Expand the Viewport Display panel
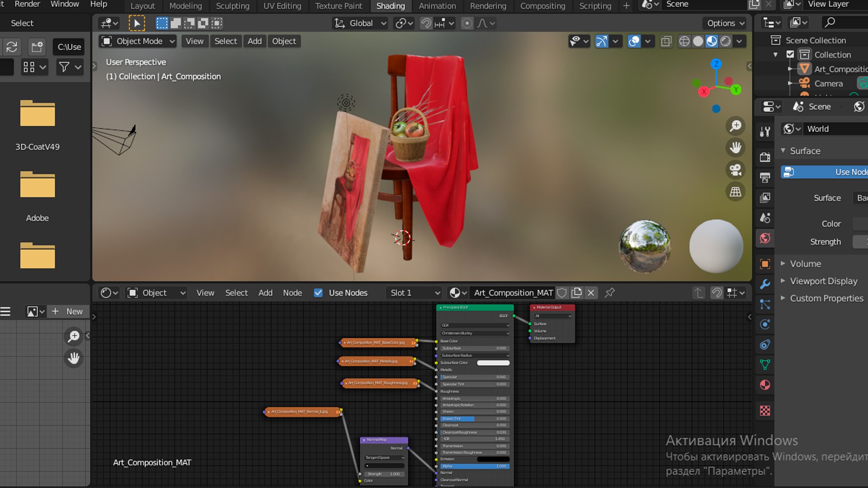 [823, 281]
